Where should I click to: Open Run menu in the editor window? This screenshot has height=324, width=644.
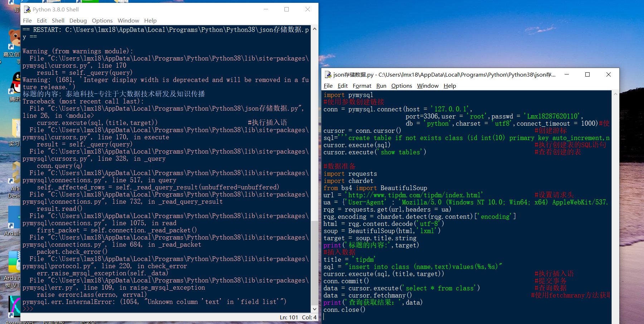(381, 86)
